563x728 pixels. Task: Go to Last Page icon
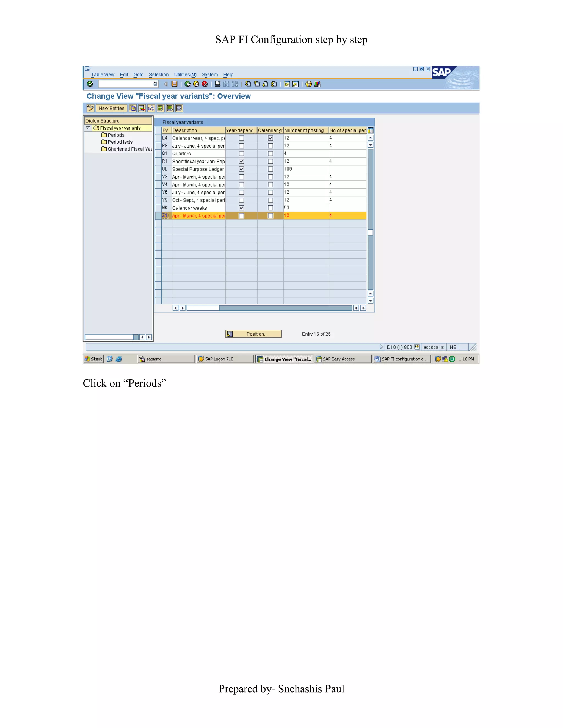tap(274, 84)
